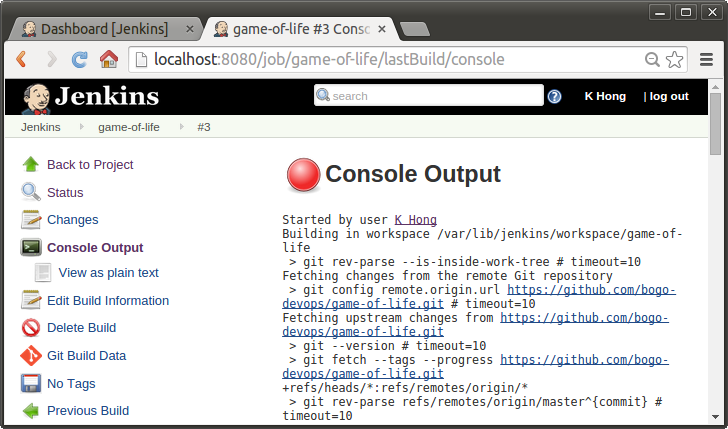Click the Status magnifier icon
This screenshot has height=429, width=728.
(x=31, y=192)
